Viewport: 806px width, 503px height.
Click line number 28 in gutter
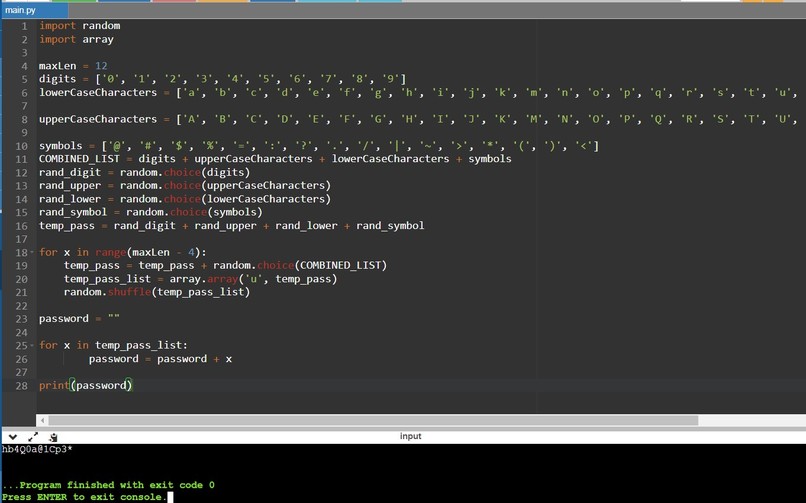(x=22, y=385)
